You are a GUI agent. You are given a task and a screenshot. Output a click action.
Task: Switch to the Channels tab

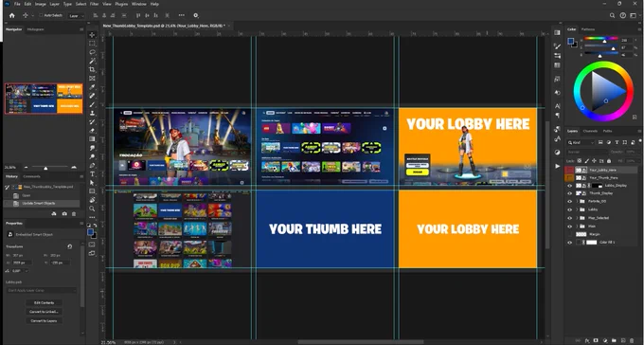click(590, 131)
